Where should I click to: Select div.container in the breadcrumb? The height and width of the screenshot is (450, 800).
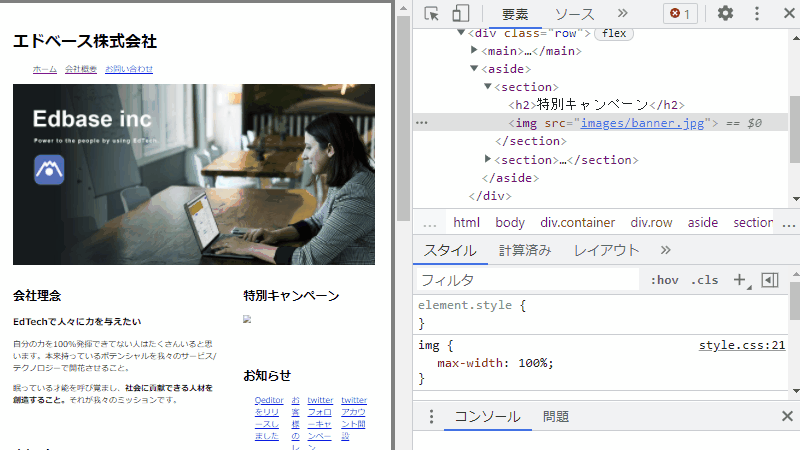point(578,222)
